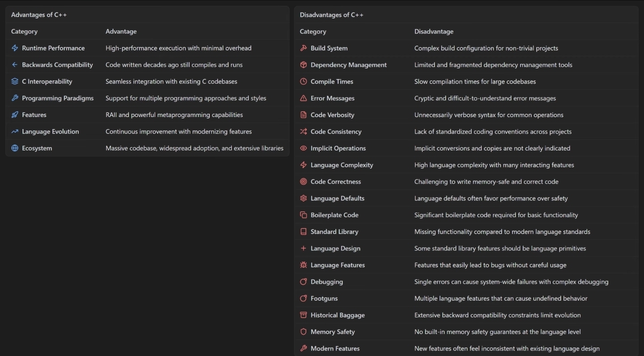
Task: Click the lightning icon beside Runtime Performance
Action: (x=15, y=48)
